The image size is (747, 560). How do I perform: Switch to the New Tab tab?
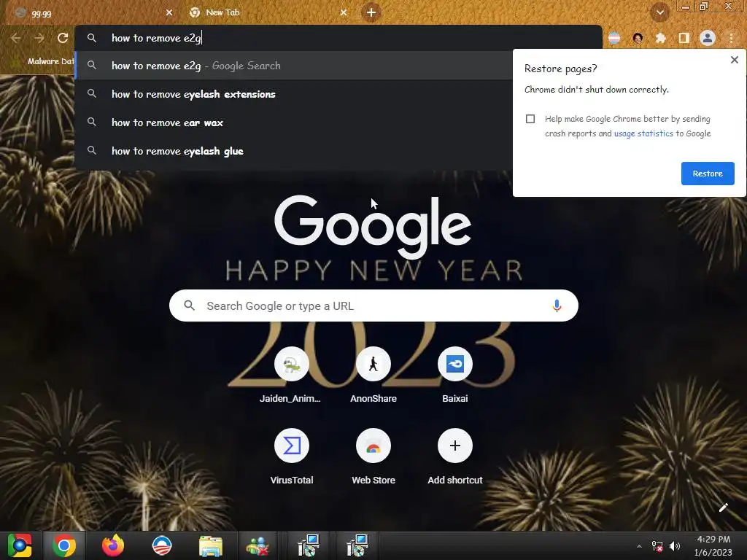(267, 13)
